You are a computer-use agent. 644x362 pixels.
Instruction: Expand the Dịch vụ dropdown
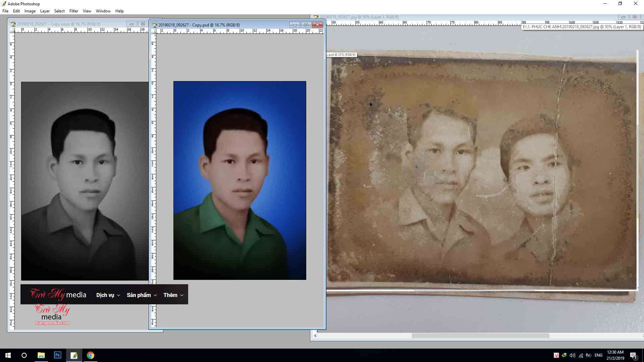click(108, 295)
